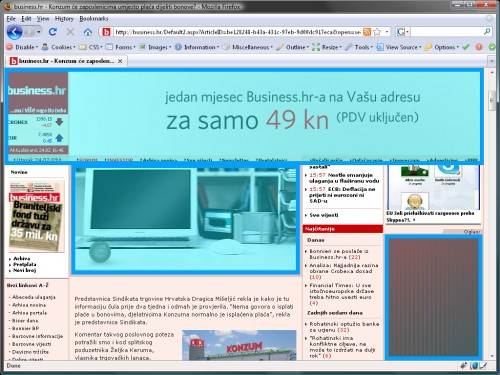Click the Stop loading X icon

point(70,32)
